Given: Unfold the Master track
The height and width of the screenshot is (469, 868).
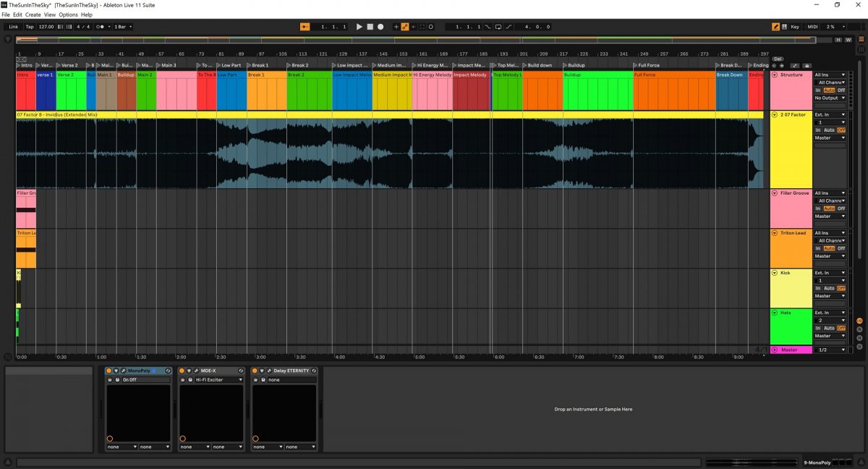Looking at the screenshot, I should click(775, 350).
